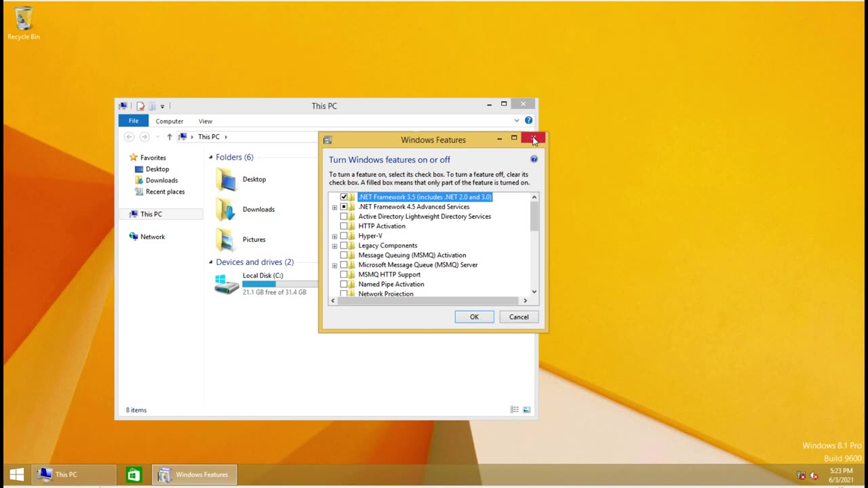
Task: Open the View ribbon tab
Action: pos(205,121)
